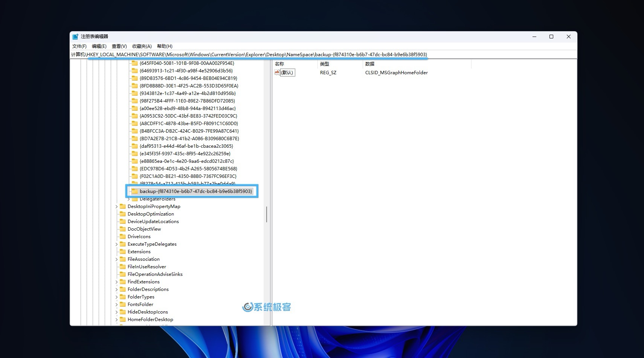Open the 文件(F) menu
This screenshot has width=644, height=358.
point(79,46)
